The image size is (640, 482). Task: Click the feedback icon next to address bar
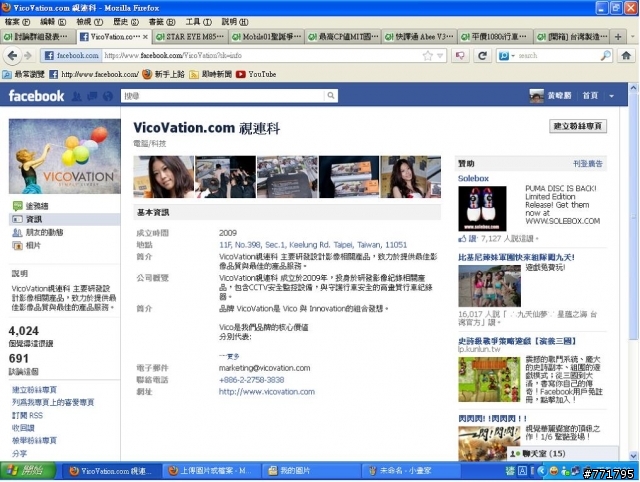[460, 56]
